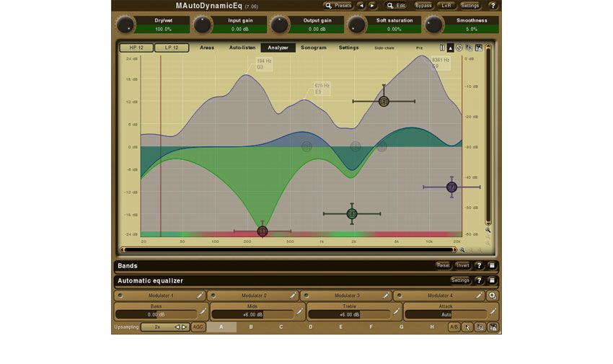Edit Modulator 1 with pencil icon

[x=200, y=296]
